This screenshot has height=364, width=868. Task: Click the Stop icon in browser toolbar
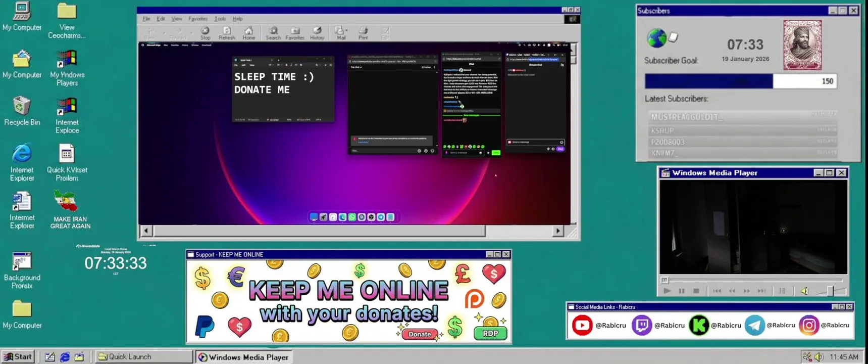click(205, 33)
